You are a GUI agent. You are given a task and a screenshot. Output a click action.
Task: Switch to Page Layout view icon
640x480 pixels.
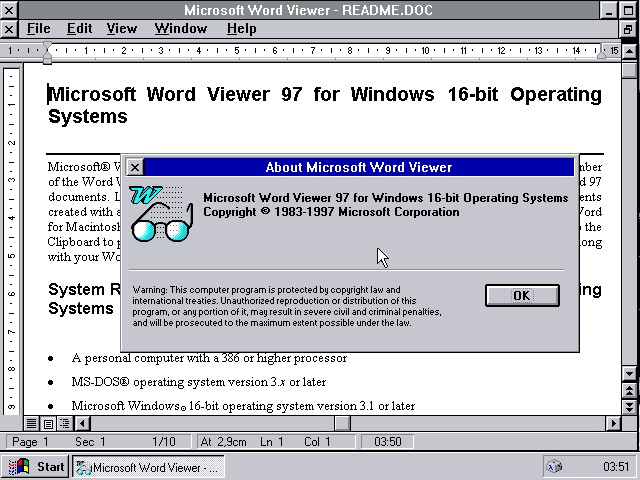pyautogui.click(x=48, y=423)
